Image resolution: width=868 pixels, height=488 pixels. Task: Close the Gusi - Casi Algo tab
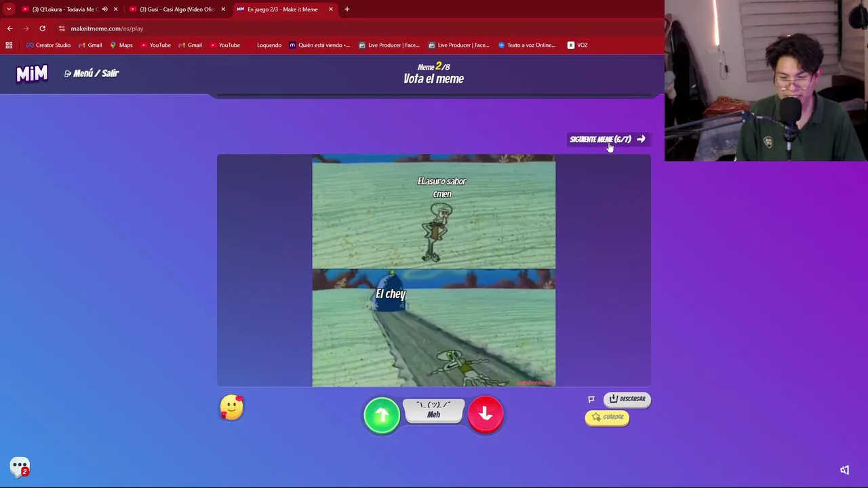(223, 9)
